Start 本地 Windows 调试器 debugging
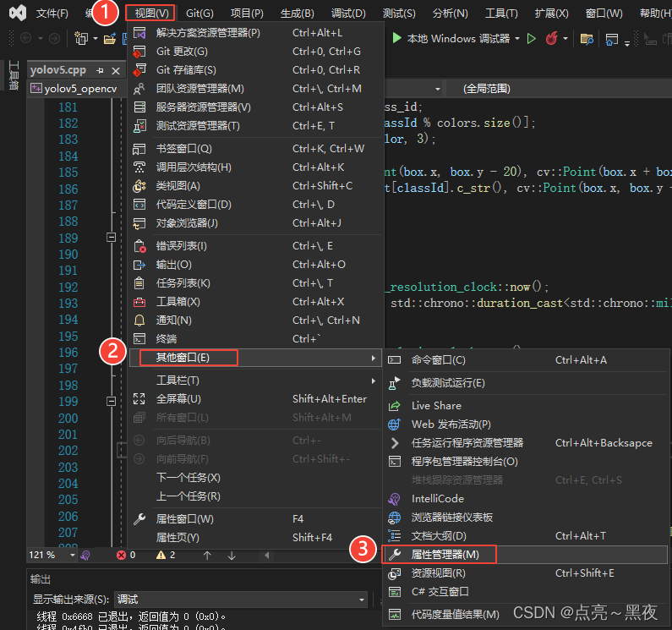The height and width of the screenshot is (630, 672). 451,39
